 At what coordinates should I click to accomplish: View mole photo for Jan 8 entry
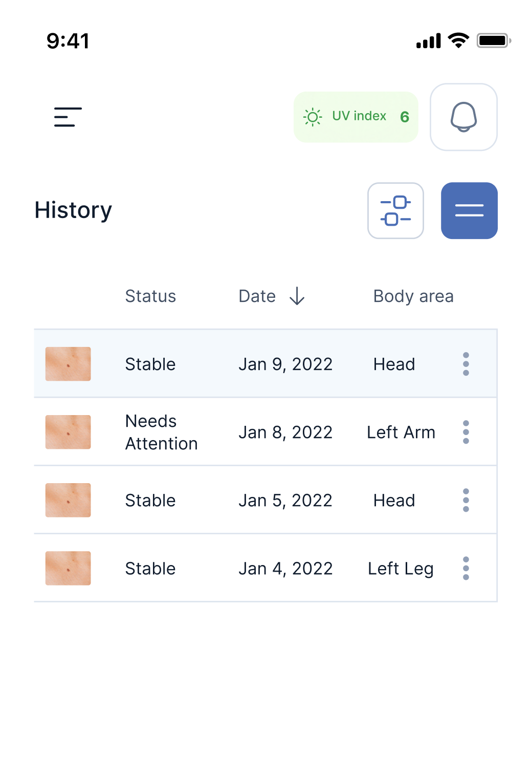click(68, 432)
